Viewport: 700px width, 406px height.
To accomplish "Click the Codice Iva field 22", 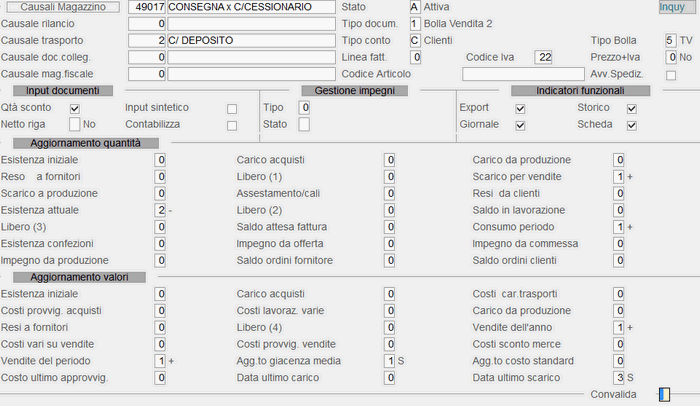I will pyautogui.click(x=544, y=57).
